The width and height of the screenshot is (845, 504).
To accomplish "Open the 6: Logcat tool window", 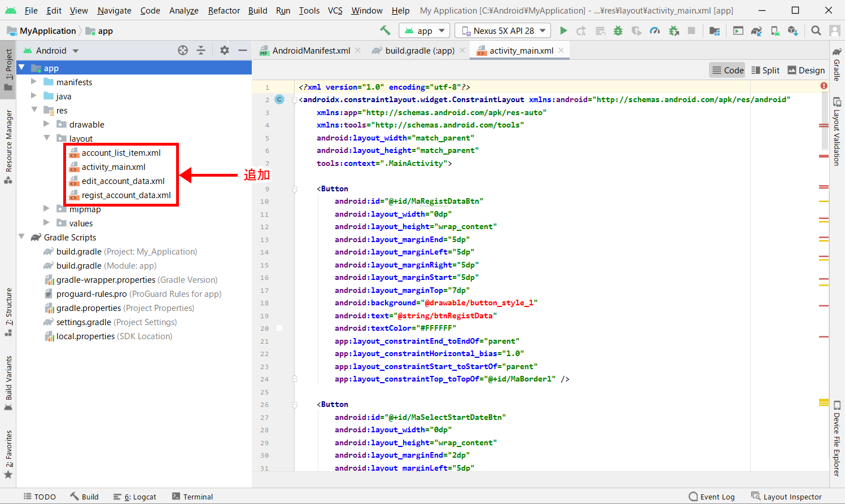I will 134,497.
